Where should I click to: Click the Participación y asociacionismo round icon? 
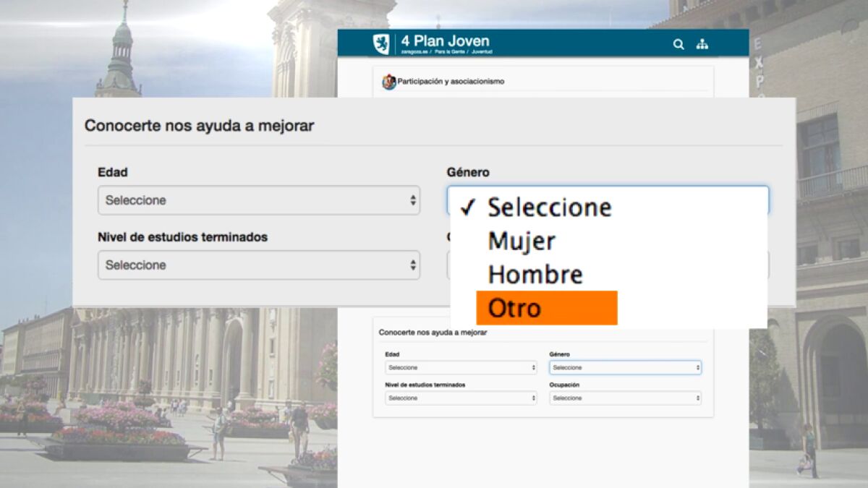[389, 82]
